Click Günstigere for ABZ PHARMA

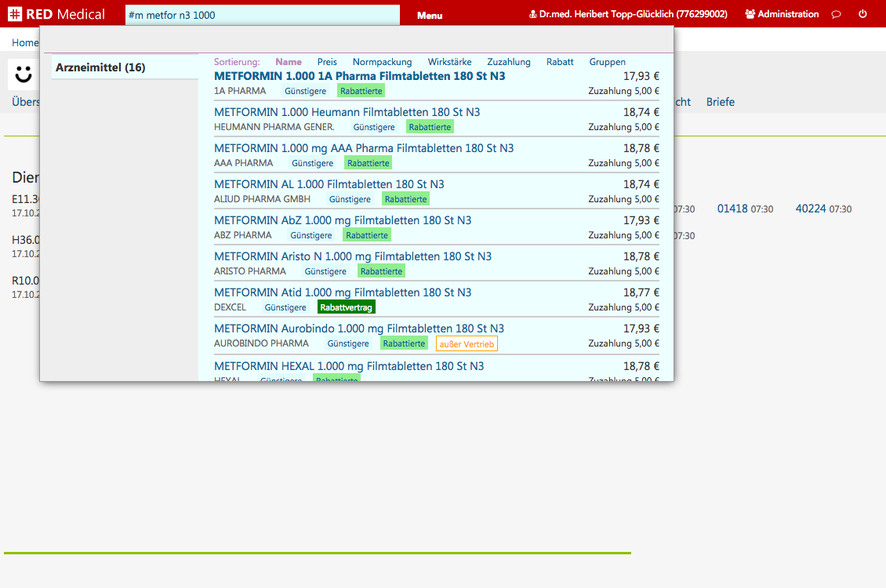click(310, 235)
